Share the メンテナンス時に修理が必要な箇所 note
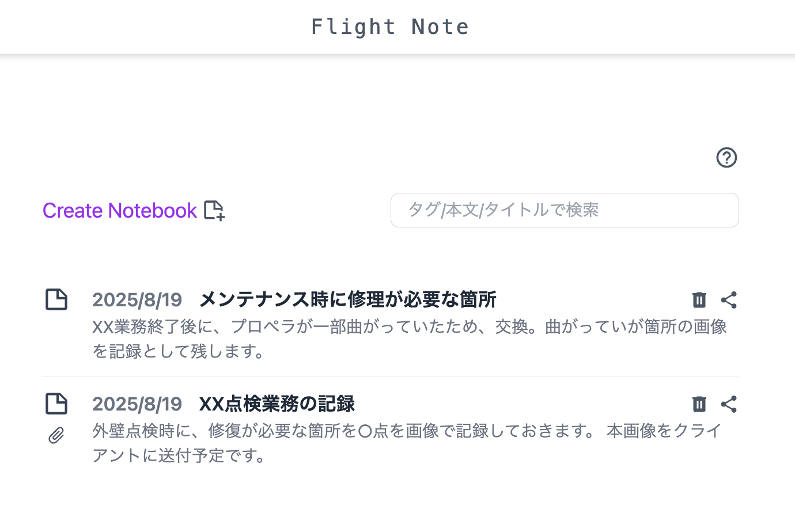 tap(729, 299)
